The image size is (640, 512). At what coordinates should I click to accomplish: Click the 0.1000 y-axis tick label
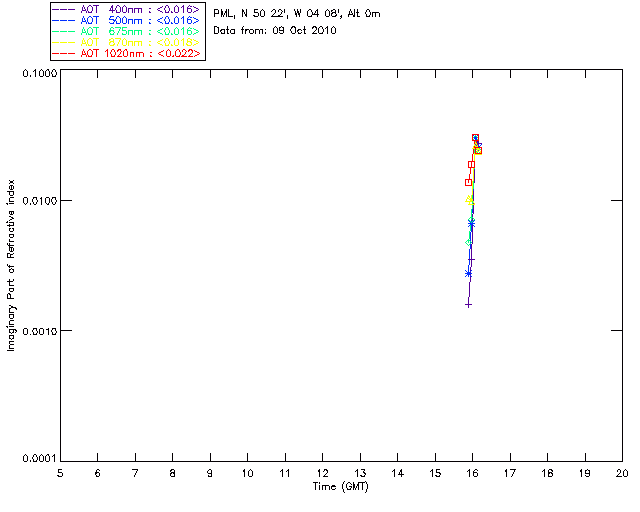pyautogui.click(x=36, y=73)
